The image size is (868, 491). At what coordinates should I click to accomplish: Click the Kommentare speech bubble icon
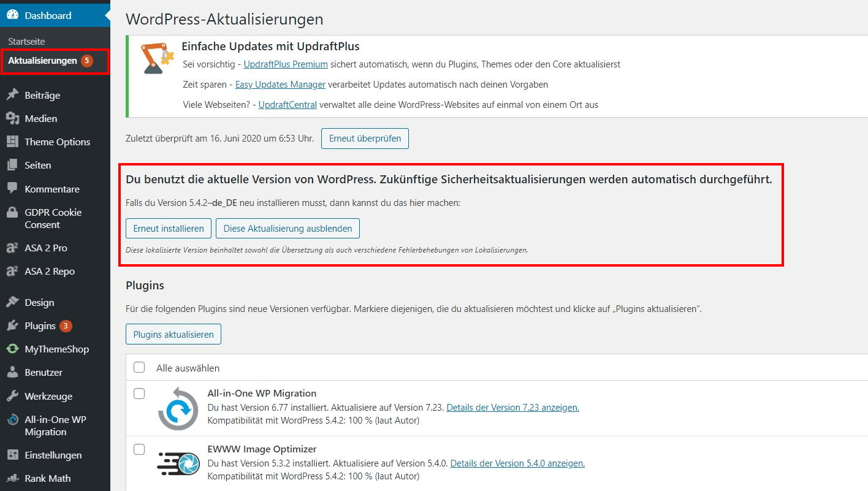pyautogui.click(x=12, y=189)
